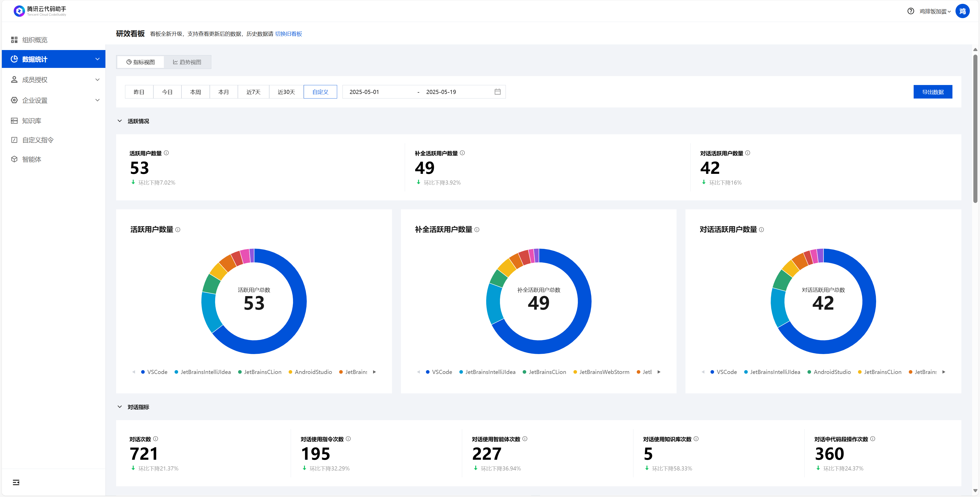
Task: Open 知识库 from the sidebar
Action: coord(32,121)
